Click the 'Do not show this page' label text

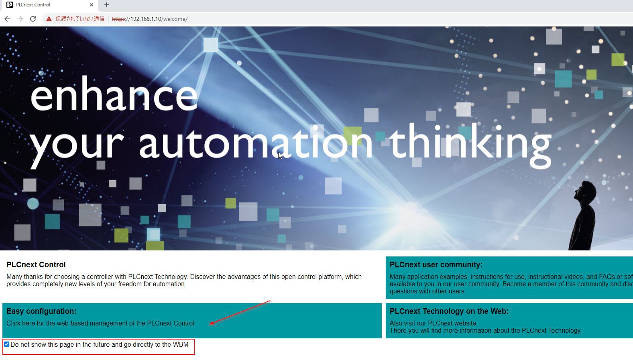100,344
